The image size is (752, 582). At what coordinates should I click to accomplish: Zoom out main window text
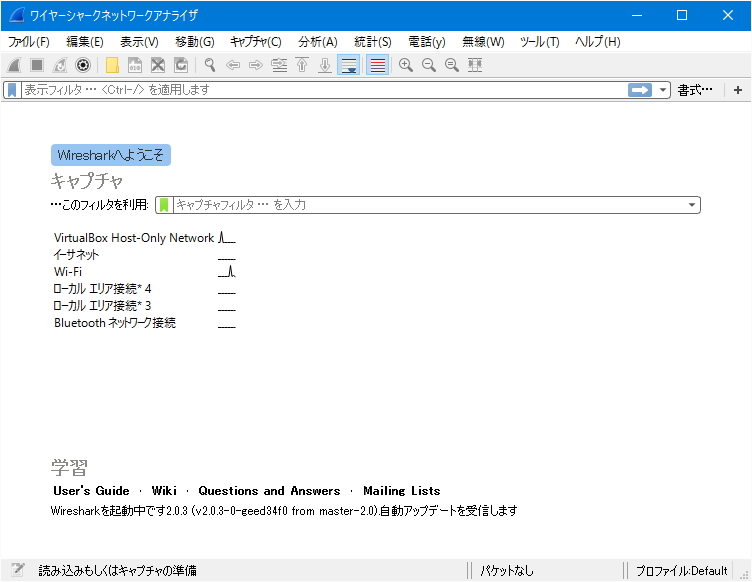[x=429, y=65]
